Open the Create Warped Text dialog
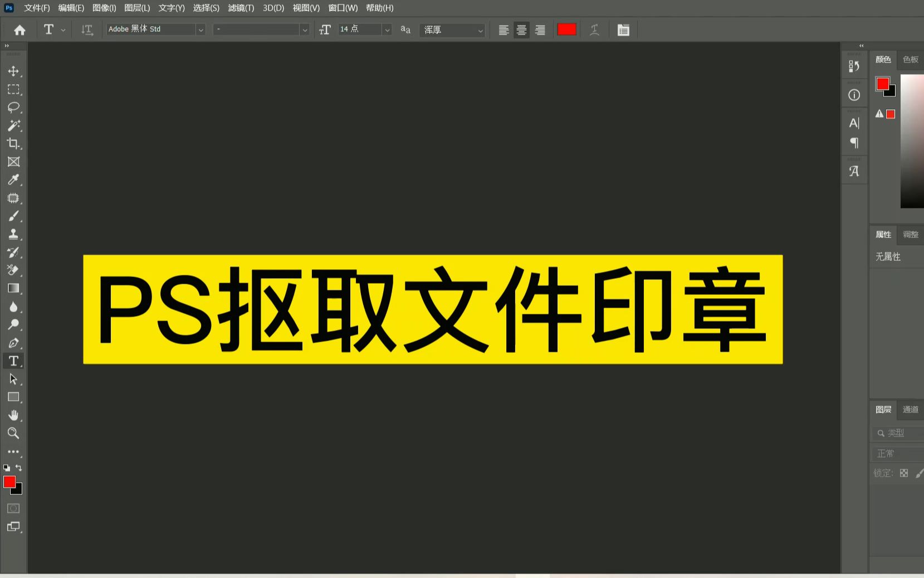 (x=594, y=30)
